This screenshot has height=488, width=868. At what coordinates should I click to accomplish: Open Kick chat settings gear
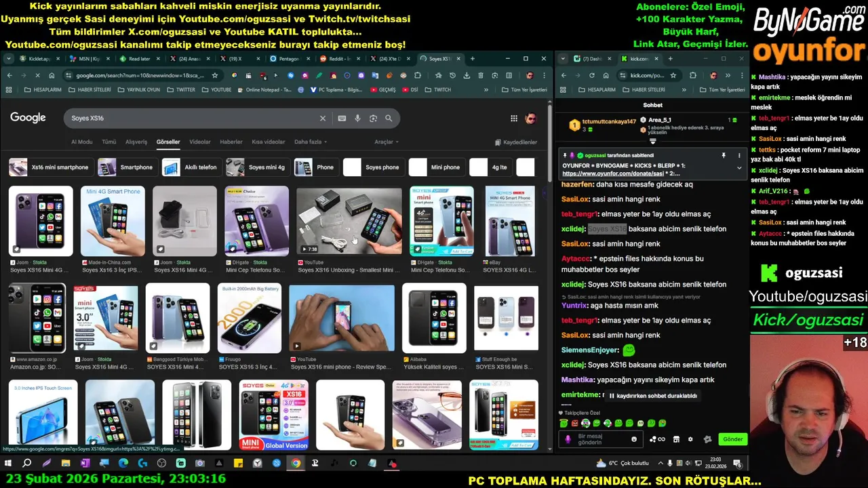(x=690, y=439)
